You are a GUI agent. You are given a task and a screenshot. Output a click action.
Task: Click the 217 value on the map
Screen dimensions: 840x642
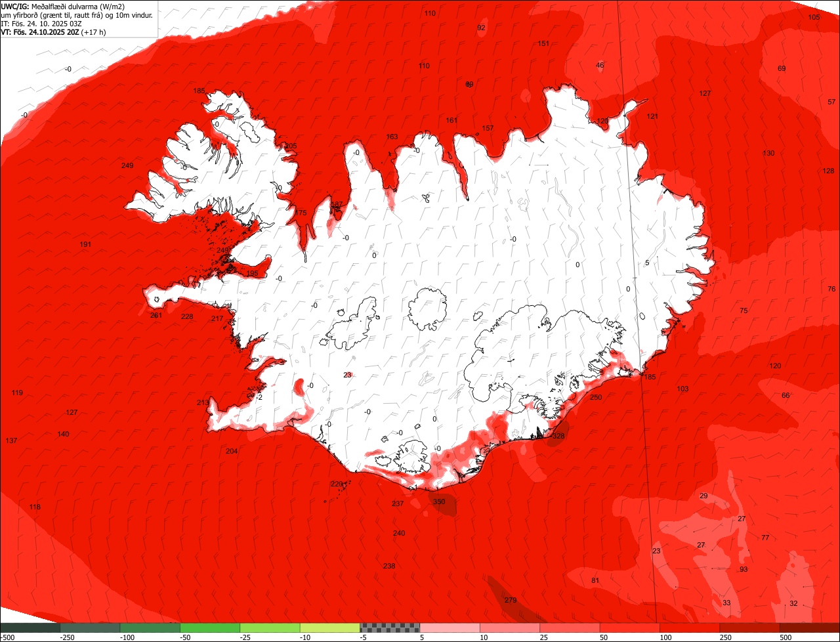click(x=217, y=318)
